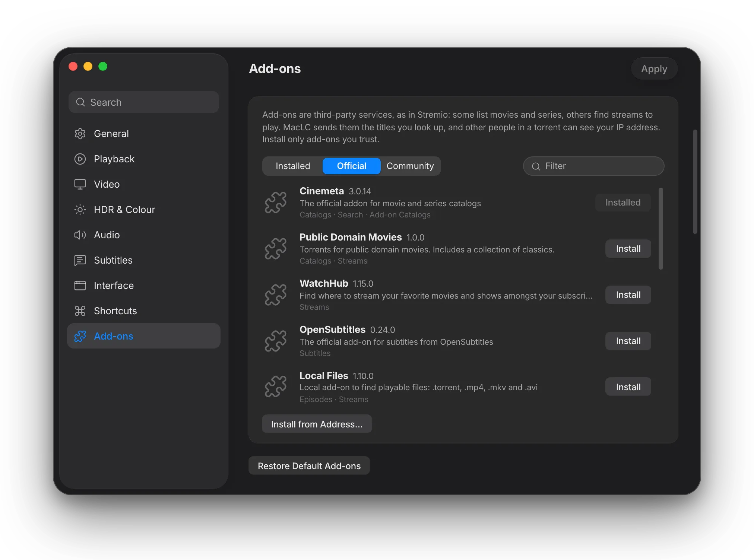This screenshot has width=754, height=560.
Task: Click the Local Files add-on title
Action: click(324, 376)
